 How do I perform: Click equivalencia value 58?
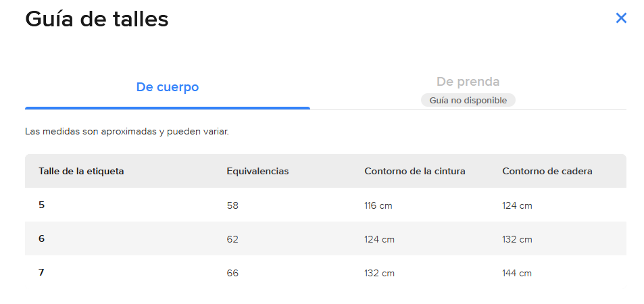(232, 205)
